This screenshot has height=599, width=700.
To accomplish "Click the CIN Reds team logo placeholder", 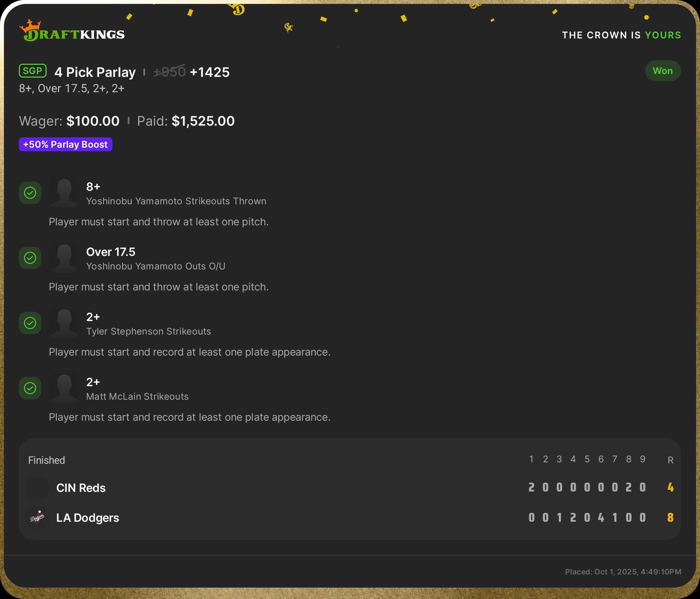I will click(x=38, y=488).
